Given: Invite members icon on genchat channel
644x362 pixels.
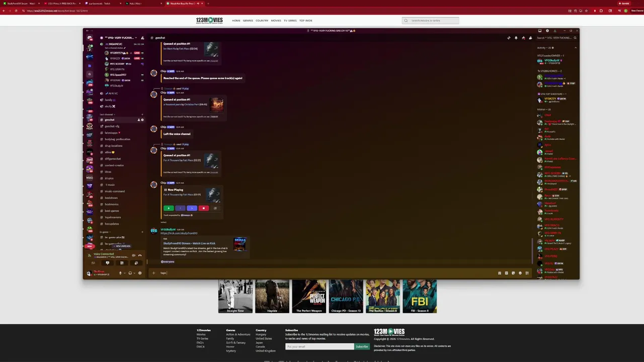Looking at the screenshot, I should pos(139,120).
